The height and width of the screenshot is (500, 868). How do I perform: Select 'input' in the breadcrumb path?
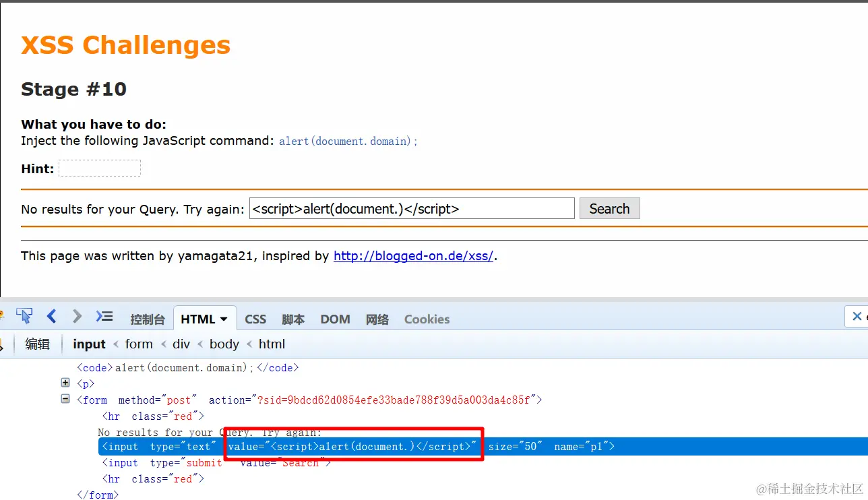tap(89, 344)
